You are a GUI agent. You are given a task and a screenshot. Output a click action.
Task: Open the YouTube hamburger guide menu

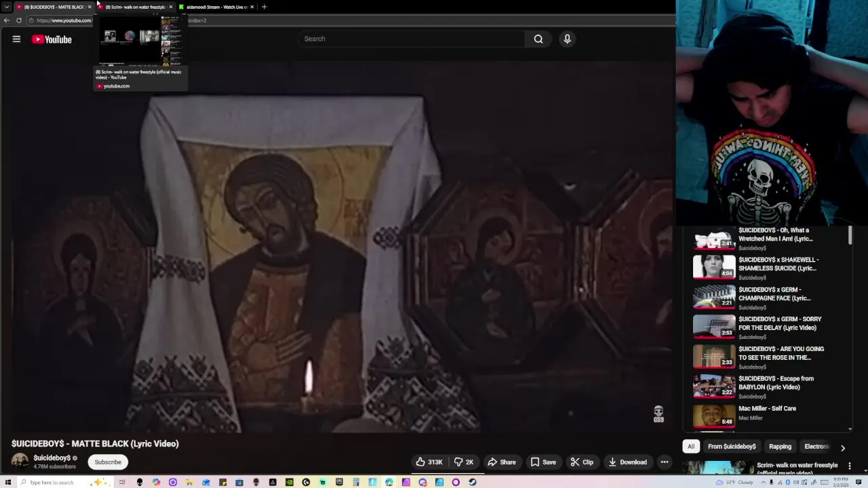16,39
